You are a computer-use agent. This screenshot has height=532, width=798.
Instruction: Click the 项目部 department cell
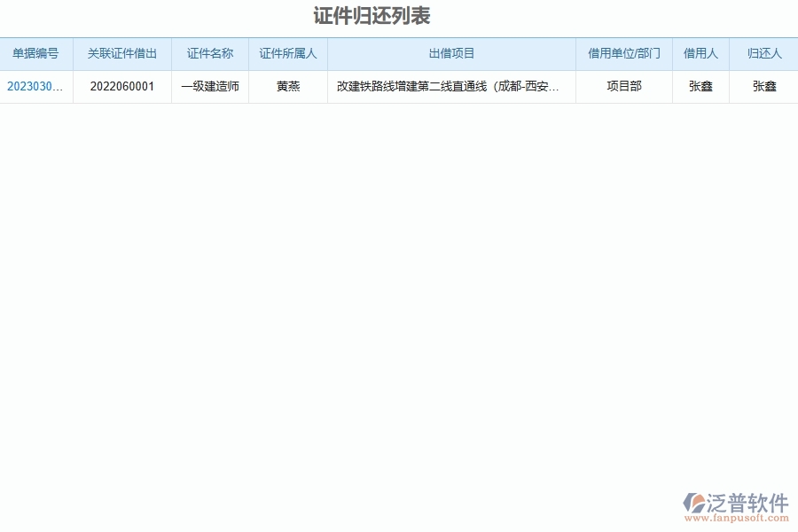tap(623, 87)
